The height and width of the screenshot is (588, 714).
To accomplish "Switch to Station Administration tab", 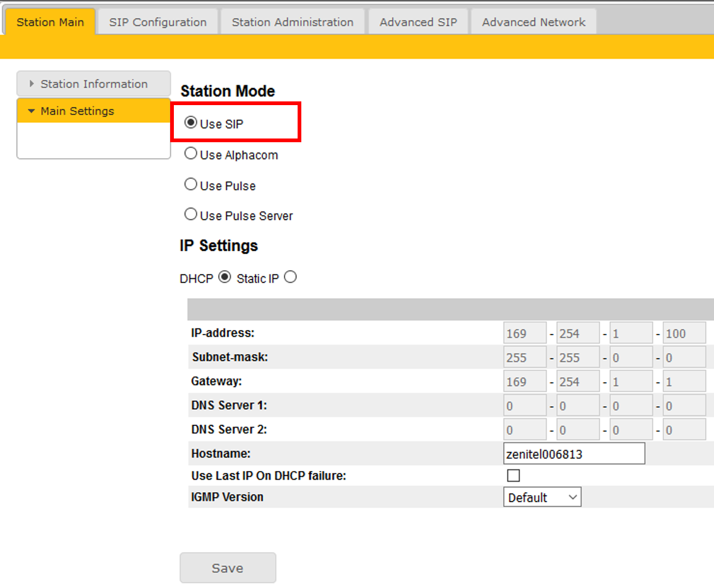I will [292, 22].
